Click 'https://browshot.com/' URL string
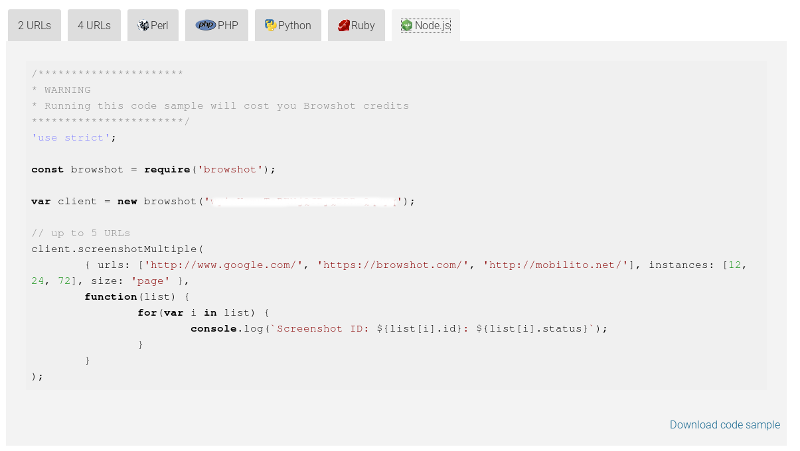Viewport: 800px width, 451px height. click(393, 265)
